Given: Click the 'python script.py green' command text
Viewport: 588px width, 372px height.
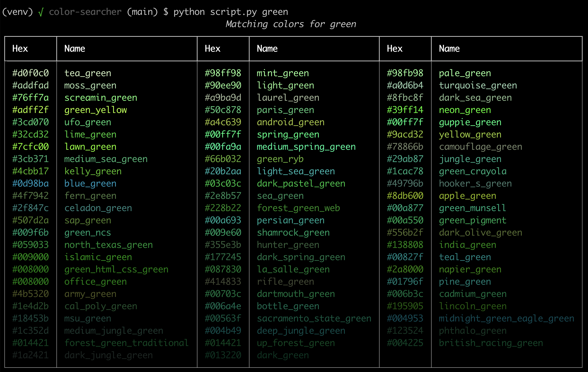Looking at the screenshot, I should (230, 12).
